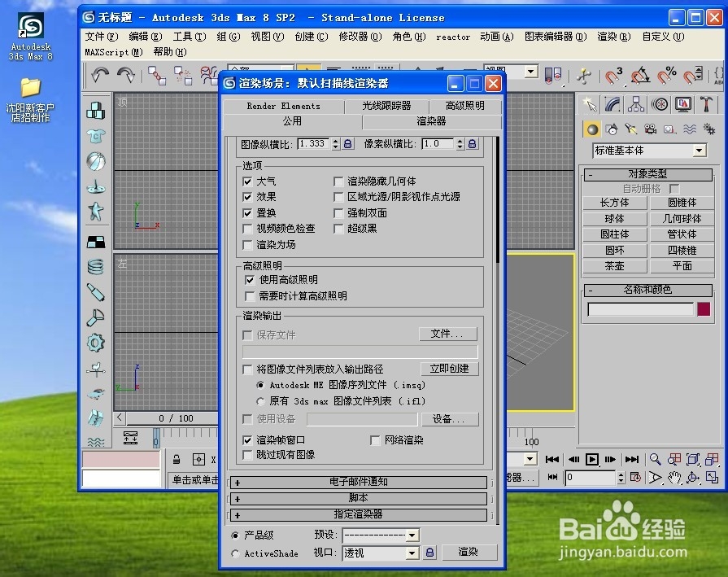Switch to the 渲染器 tab

[431, 121]
